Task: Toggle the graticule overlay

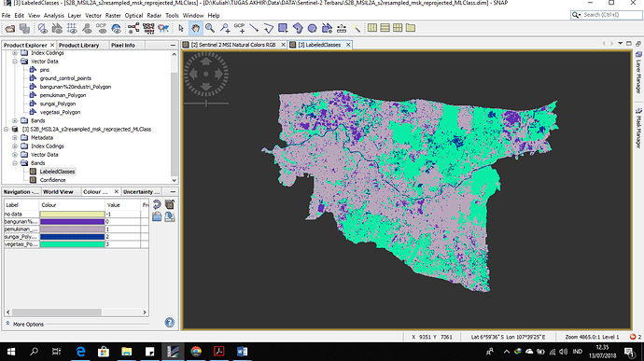Action: (72, 28)
